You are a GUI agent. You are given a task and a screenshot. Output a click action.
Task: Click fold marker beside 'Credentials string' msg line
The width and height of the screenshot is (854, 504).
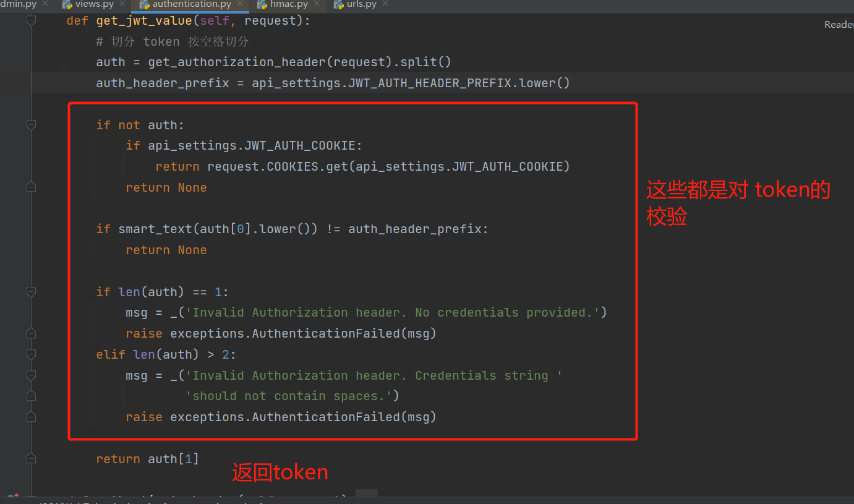(31, 375)
